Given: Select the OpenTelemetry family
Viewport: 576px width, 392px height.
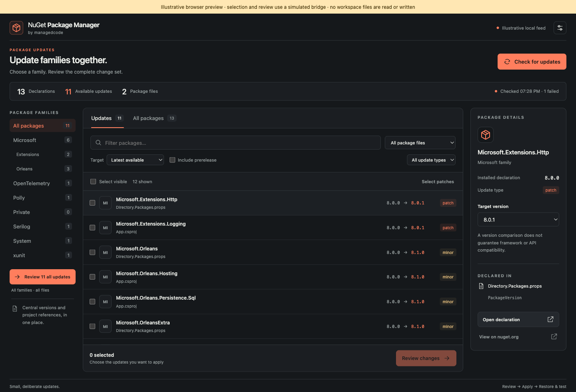Looking at the screenshot, I should click(42, 183).
